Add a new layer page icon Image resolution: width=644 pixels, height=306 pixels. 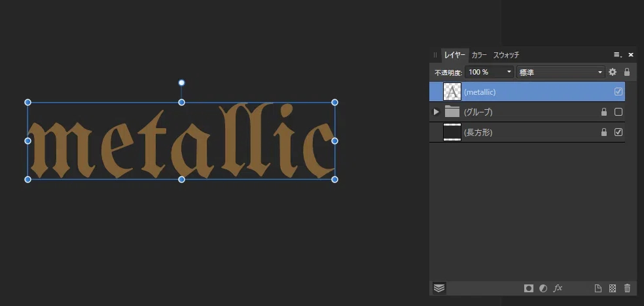(598, 288)
